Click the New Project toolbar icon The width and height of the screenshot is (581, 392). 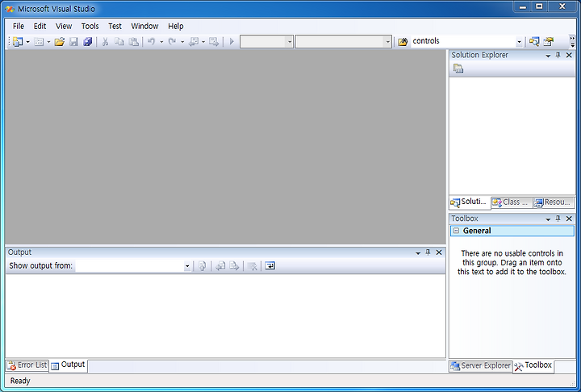(x=18, y=41)
